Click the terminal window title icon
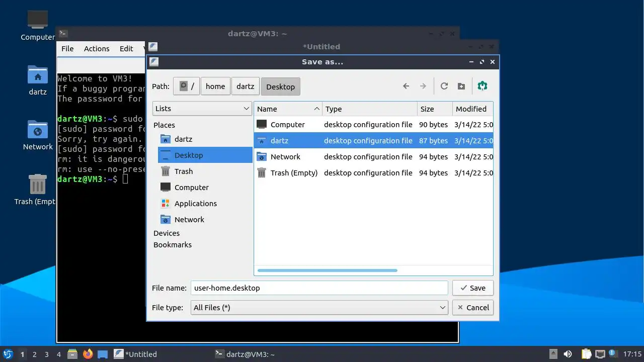This screenshot has height=362, width=644. coord(63,34)
